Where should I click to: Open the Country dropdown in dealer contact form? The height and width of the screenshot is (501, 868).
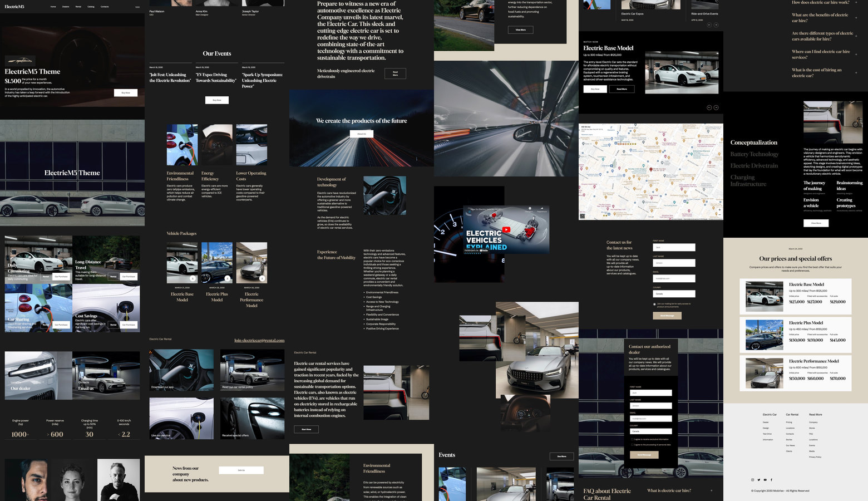650,431
